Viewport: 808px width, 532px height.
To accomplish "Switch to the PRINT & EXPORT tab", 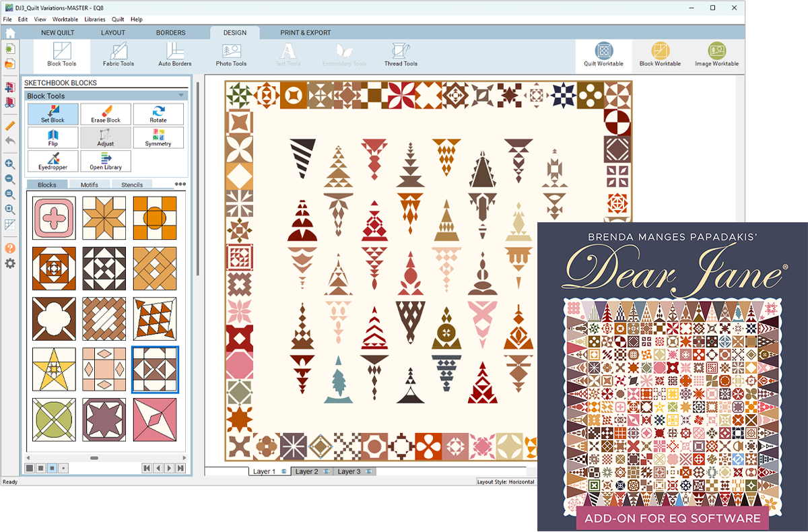I will click(306, 32).
